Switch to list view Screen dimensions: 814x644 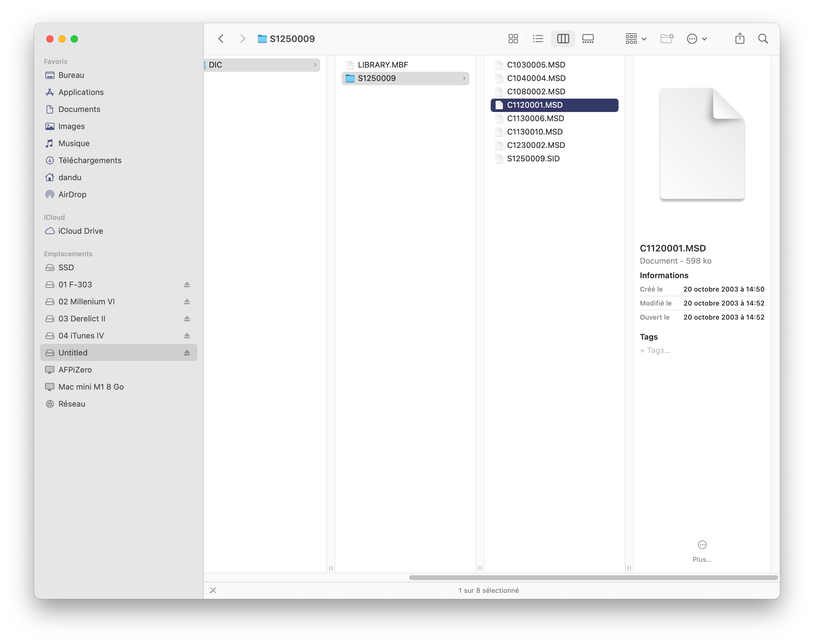[538, 38]
